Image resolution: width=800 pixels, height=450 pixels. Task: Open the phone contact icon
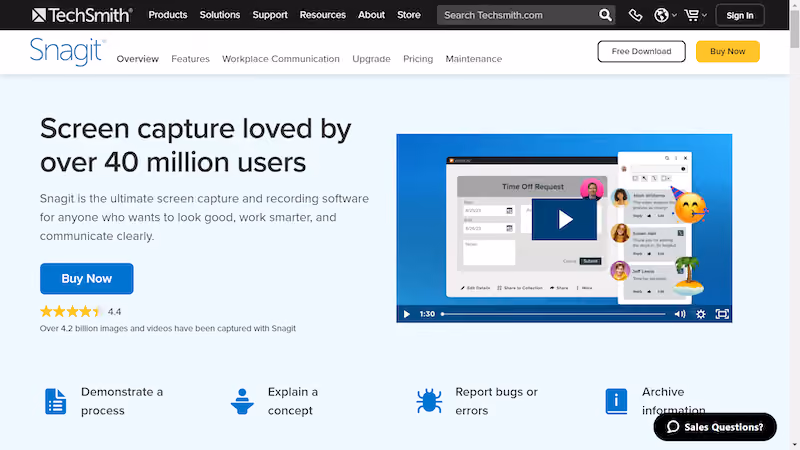pyautogui.click(x=635, y=15)
